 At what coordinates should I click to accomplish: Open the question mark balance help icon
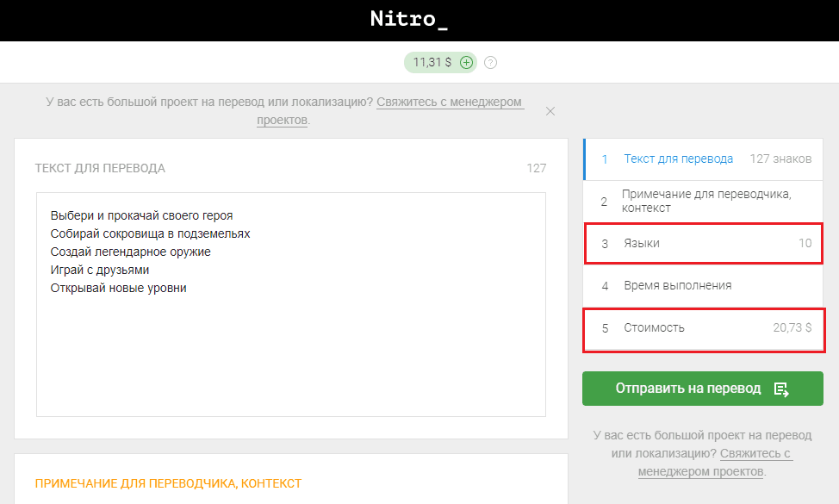[x=491, y=62]
